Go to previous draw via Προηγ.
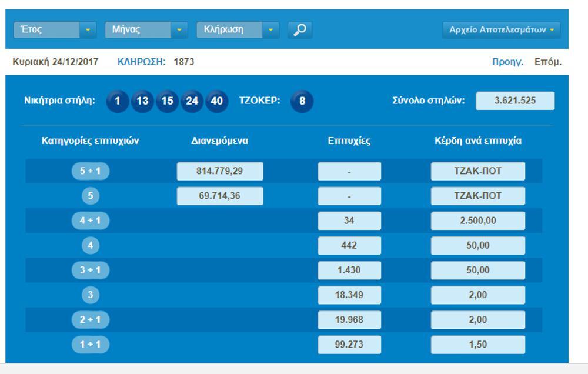 click(507, 62)
